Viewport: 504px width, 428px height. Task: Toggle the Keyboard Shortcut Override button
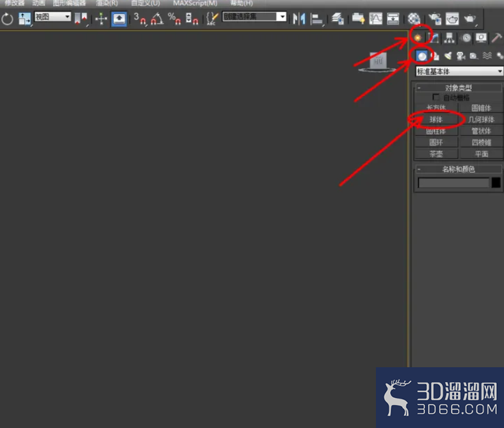pos(119,19)
